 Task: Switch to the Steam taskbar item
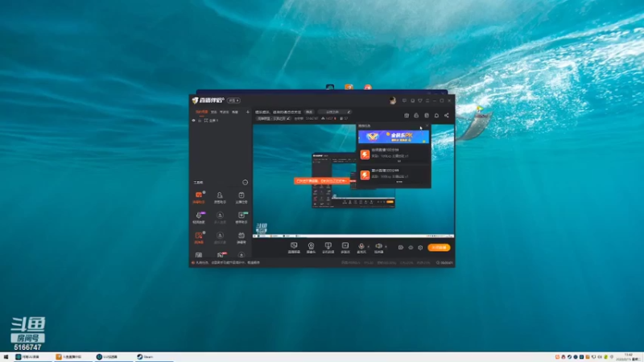[154, 357]
